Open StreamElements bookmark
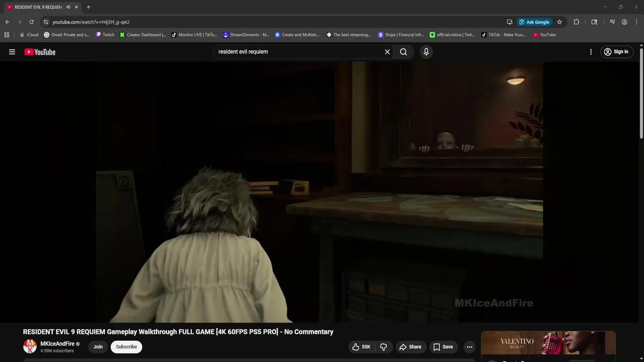This screenshot has width=644, height=362. 246,35
